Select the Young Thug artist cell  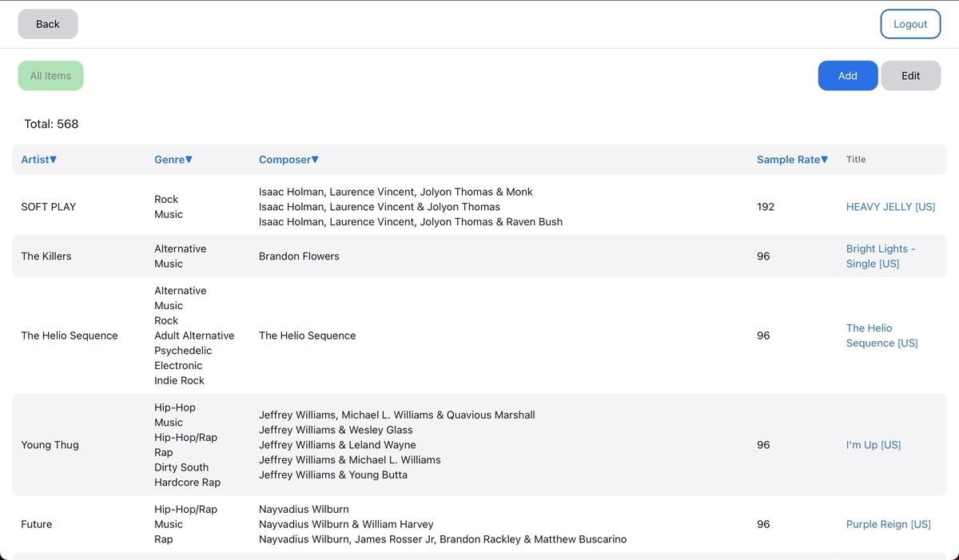(50, 445)
